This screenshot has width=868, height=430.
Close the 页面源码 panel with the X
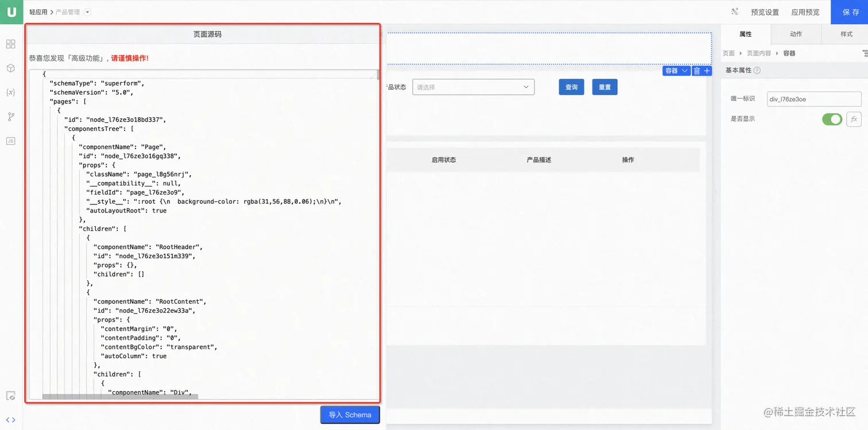click(x=382, y=34)
